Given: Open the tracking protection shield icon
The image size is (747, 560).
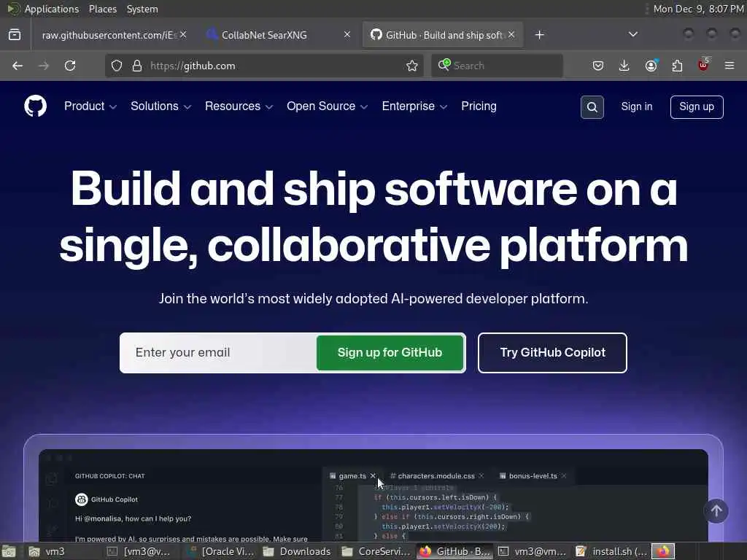Looking at the screenshot, I should click(x=117, y=66).
